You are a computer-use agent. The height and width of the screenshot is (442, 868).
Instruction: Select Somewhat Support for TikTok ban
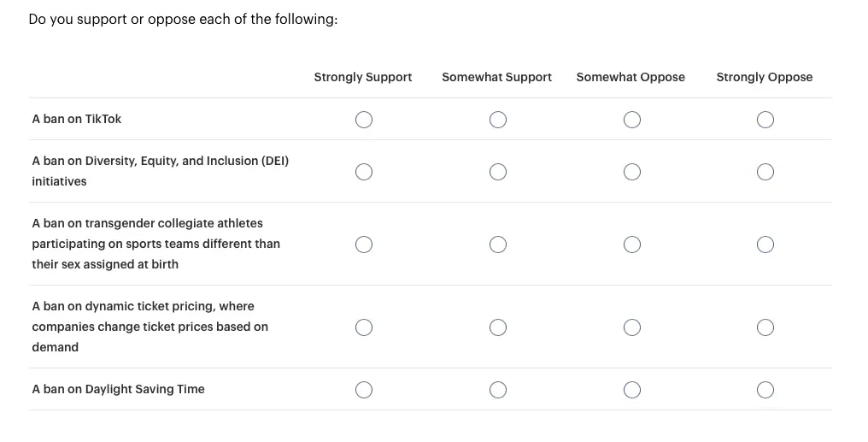[498, 120]
